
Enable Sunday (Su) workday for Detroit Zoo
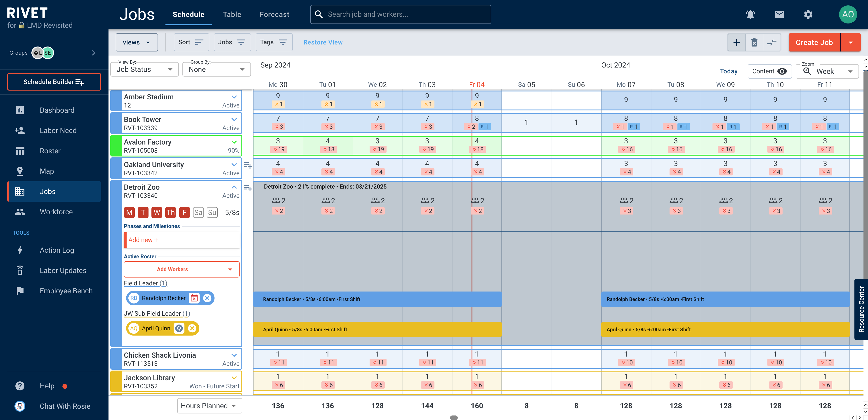(212, 212)
